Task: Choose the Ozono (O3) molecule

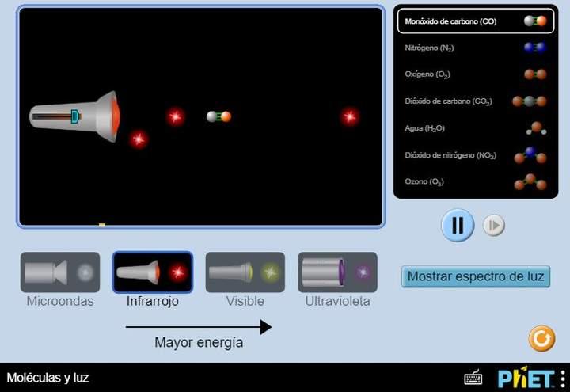Action: [475, 182]
